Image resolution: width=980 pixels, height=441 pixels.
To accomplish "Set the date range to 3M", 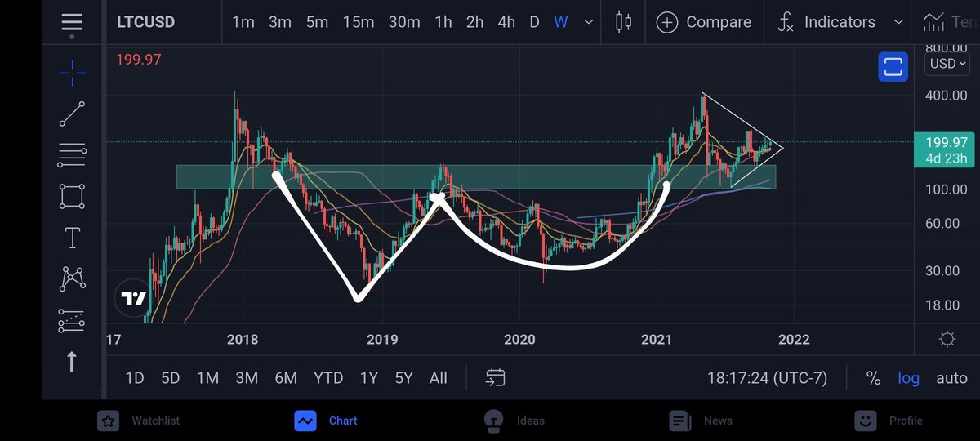I will [247, 377].
